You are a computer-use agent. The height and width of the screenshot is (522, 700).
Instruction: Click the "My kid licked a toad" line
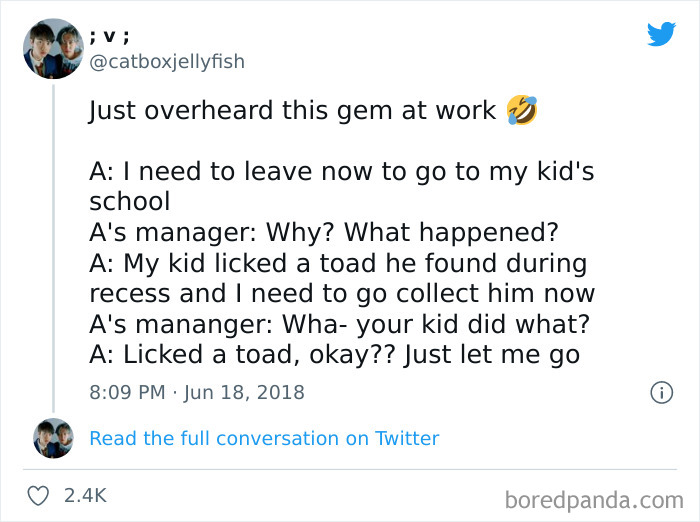[x=337, y=264]
